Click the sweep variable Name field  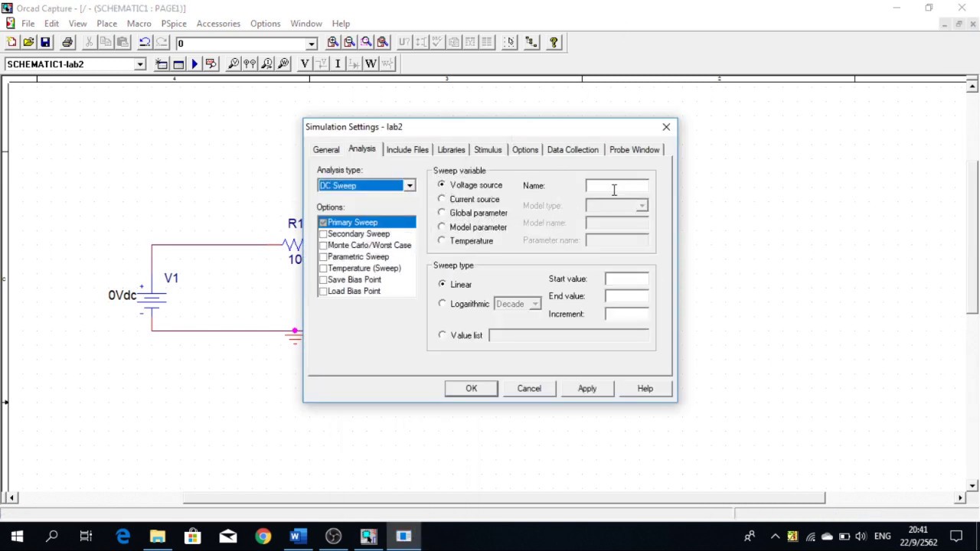point(617,186)
